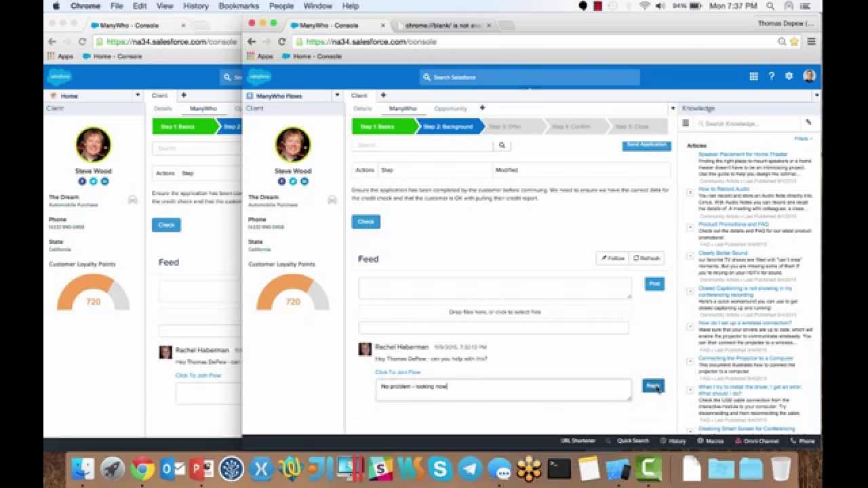
Task: Reload the page in the front Chrome window
Action: click(x=282, y=41)
